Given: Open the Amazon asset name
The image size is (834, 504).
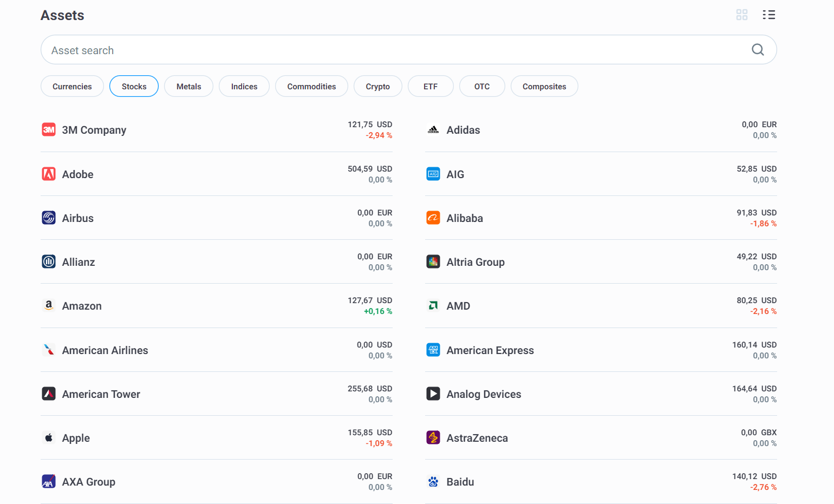Looking at the screenshot, I should click(82, 306).
